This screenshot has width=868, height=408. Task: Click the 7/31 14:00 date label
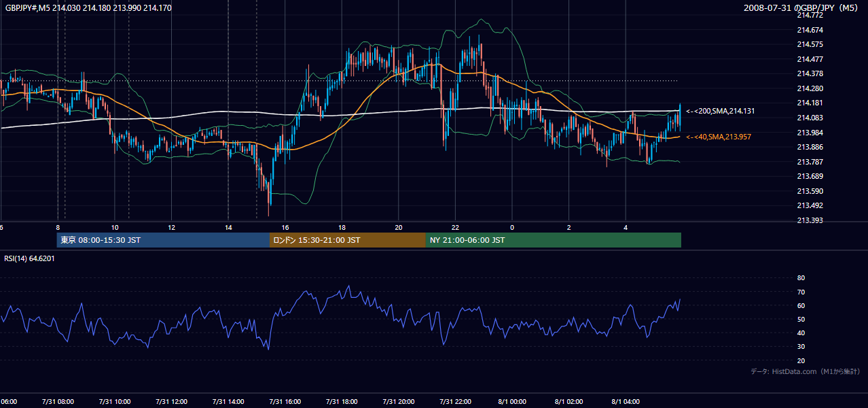(x=228, y=401)
